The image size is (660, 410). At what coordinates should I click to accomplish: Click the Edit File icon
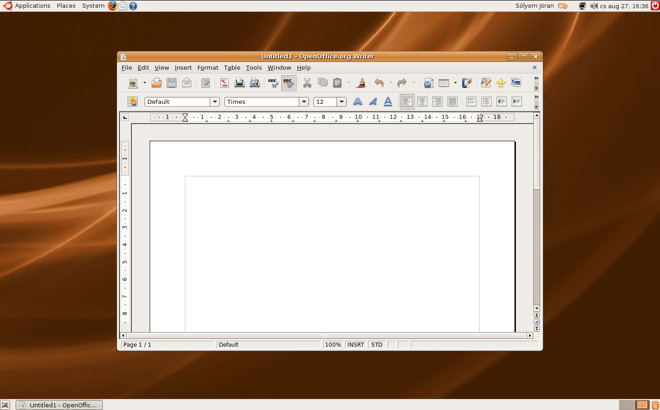205,83
